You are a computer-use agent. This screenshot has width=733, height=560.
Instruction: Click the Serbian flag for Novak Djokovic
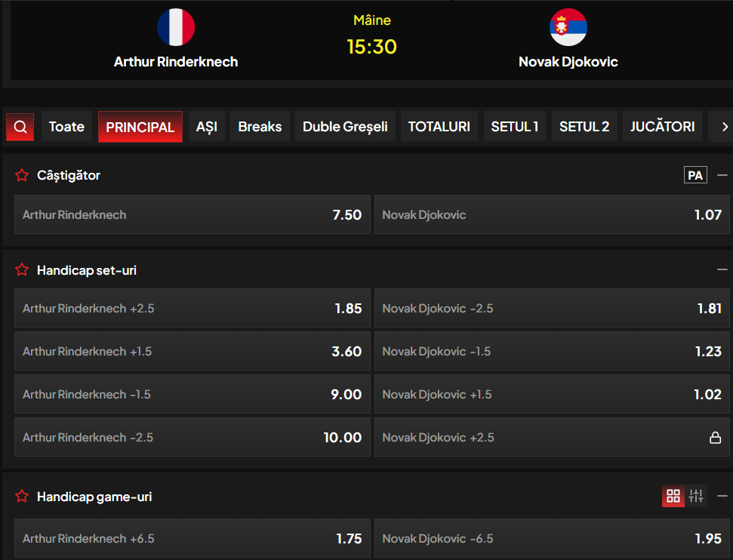(x=568, y=27)
